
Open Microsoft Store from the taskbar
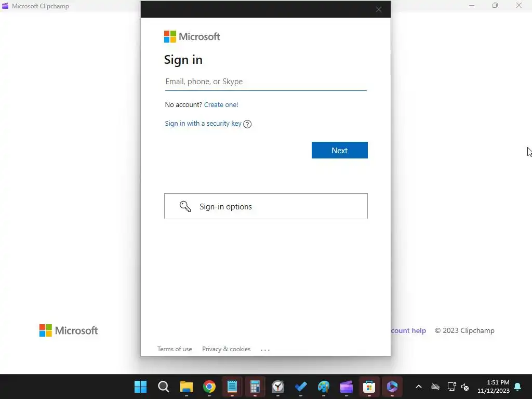[369, 387]
